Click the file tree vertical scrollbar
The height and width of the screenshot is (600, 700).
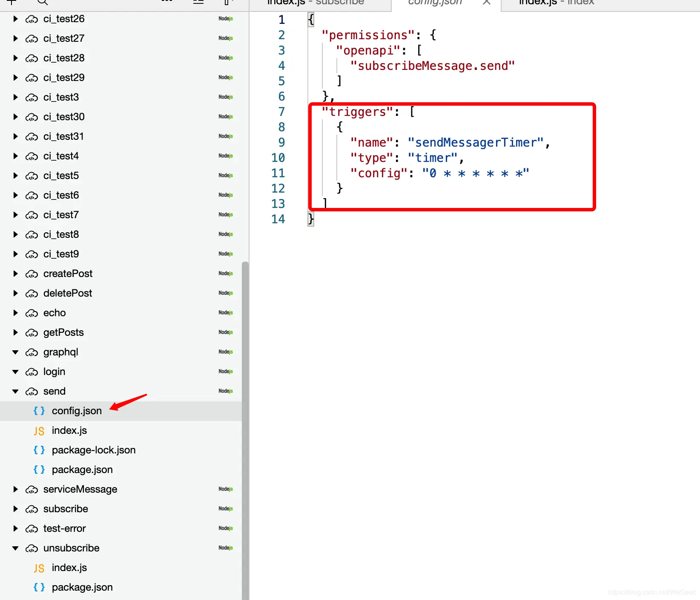click(x=245, y=430)
